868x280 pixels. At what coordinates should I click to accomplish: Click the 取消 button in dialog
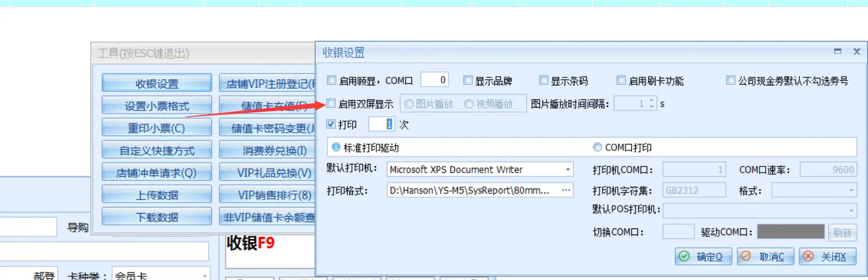click(x=764, y=257)
